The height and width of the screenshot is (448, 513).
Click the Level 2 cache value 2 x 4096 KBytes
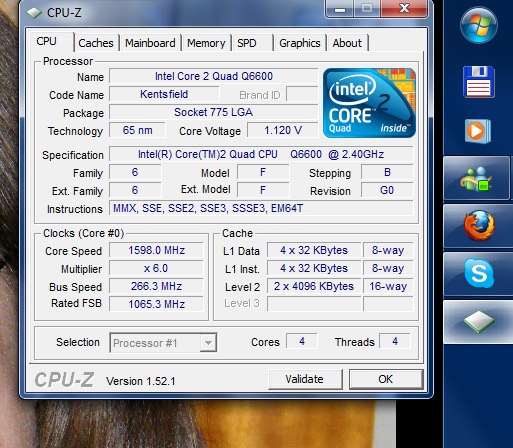pos(314,286)
